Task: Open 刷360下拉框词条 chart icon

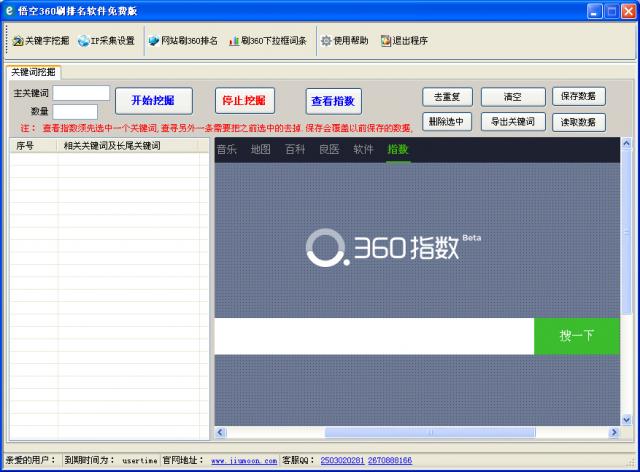Action: [x=234, y=41]
